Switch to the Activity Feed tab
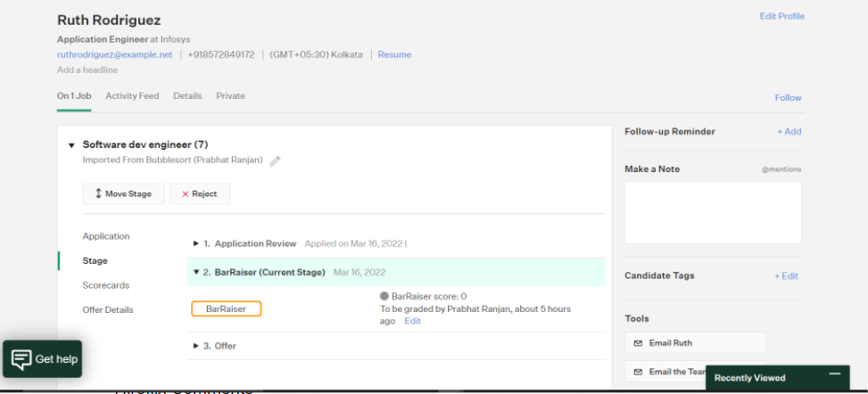 point(132,96)
